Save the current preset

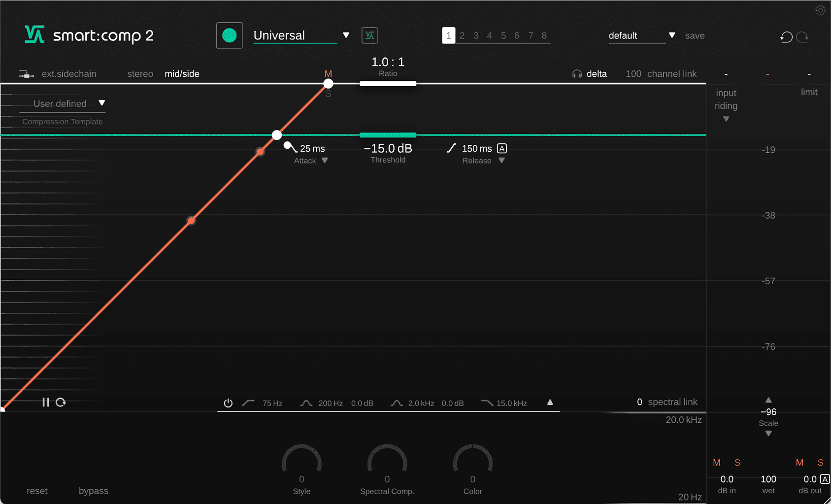pyautogui.click(x=695, y=35)
